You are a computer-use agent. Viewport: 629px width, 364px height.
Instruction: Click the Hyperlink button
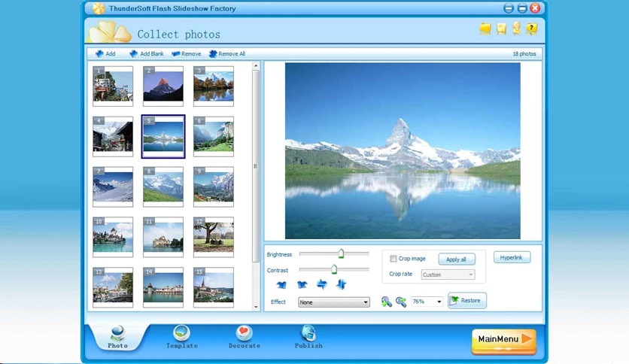[x=512, y=257]
